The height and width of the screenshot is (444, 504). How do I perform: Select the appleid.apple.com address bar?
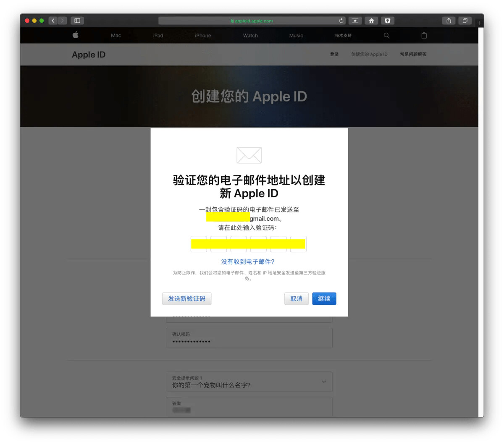click(x=252, y=21)
